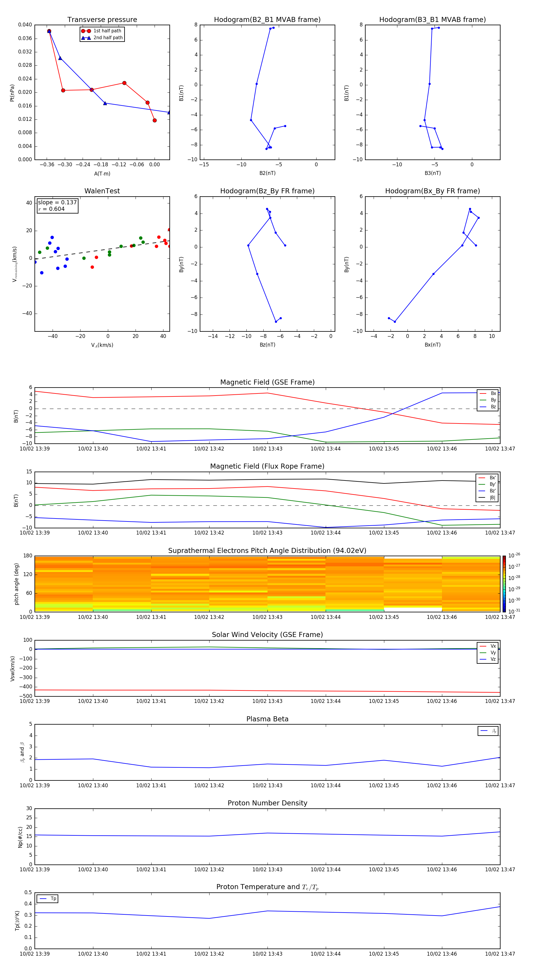Viewport: 535px width, 980px height.
Task: Click the 'WalenTest' plot title
Action: tap(102, 191)
